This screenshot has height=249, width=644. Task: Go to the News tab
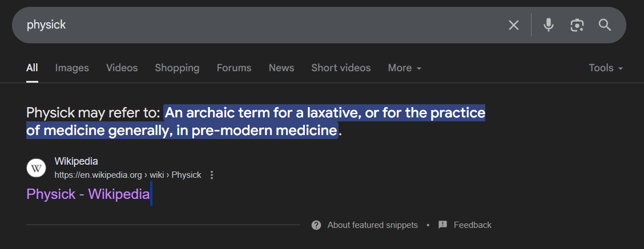coord(281,68)
